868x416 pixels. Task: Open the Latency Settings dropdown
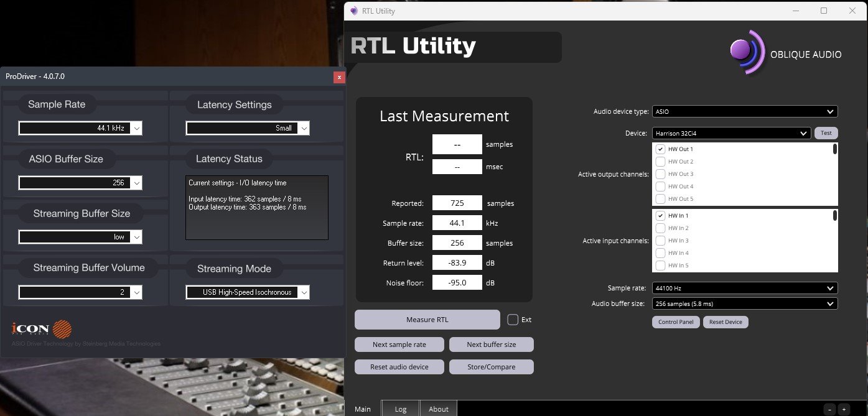248,128
